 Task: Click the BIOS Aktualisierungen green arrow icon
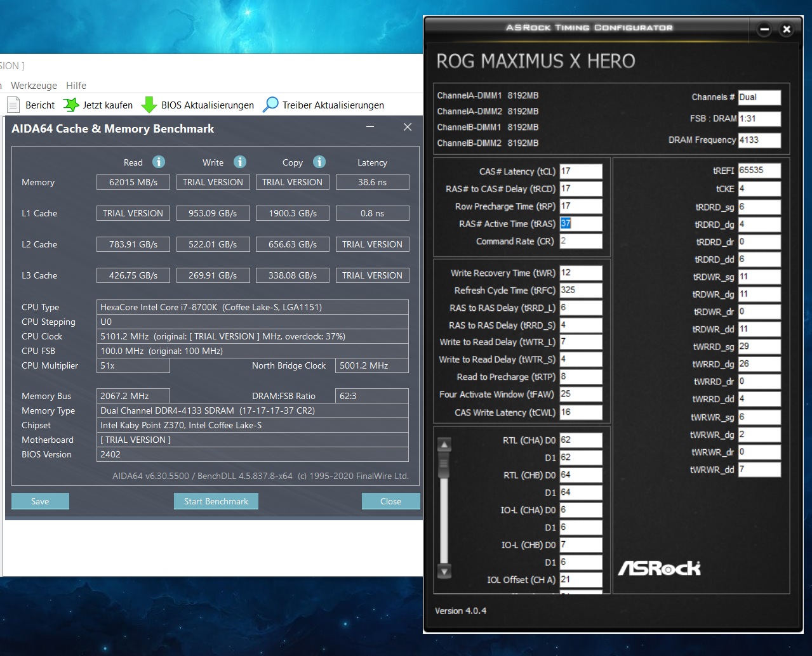(149, 105)
